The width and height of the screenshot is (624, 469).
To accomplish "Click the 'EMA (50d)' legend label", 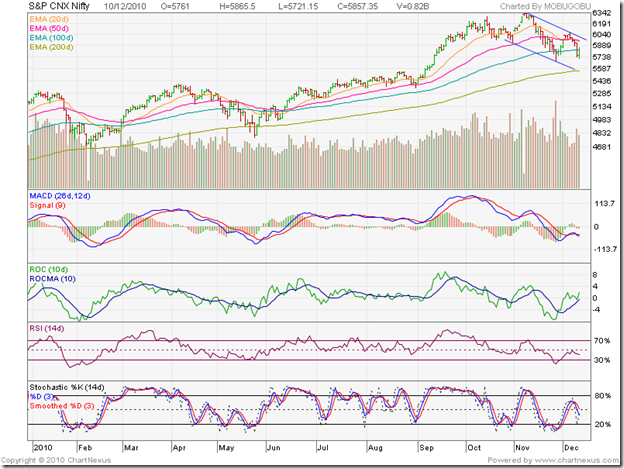I will click(49, 28).
